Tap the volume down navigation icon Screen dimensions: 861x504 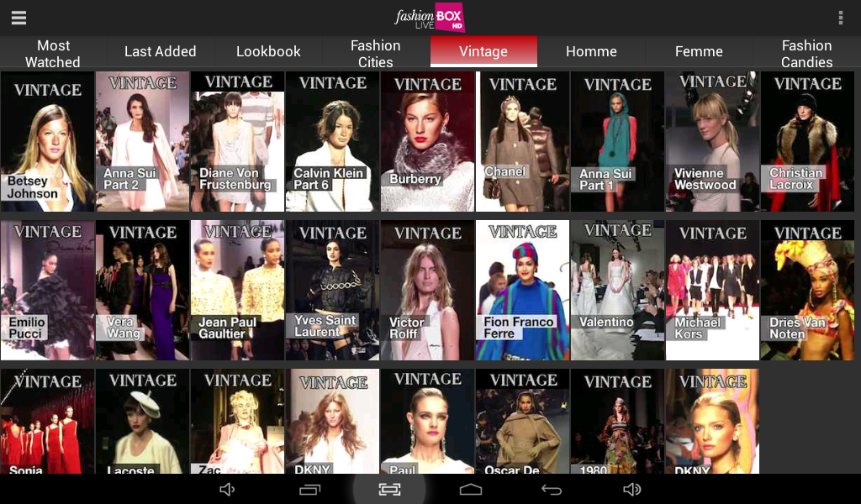[227, 489]
